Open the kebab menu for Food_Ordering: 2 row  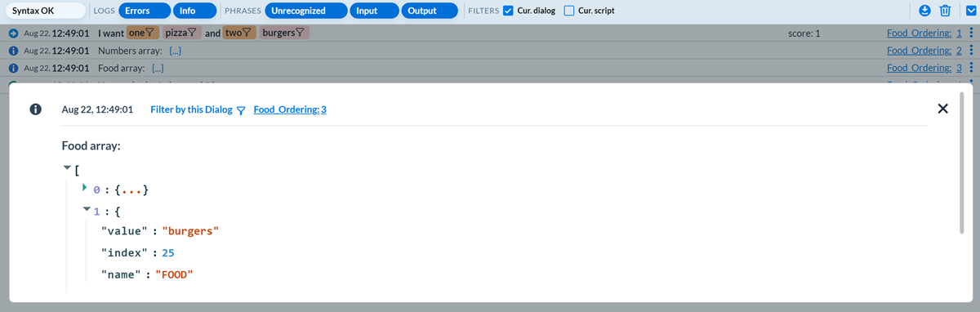[x=971, y=51]
